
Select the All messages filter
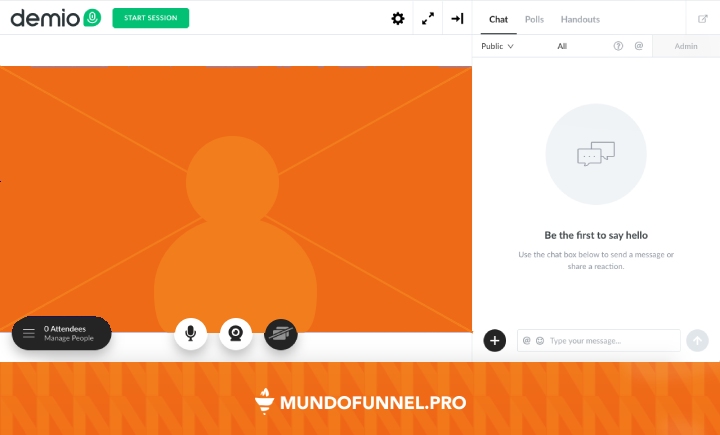pos(562,46)
